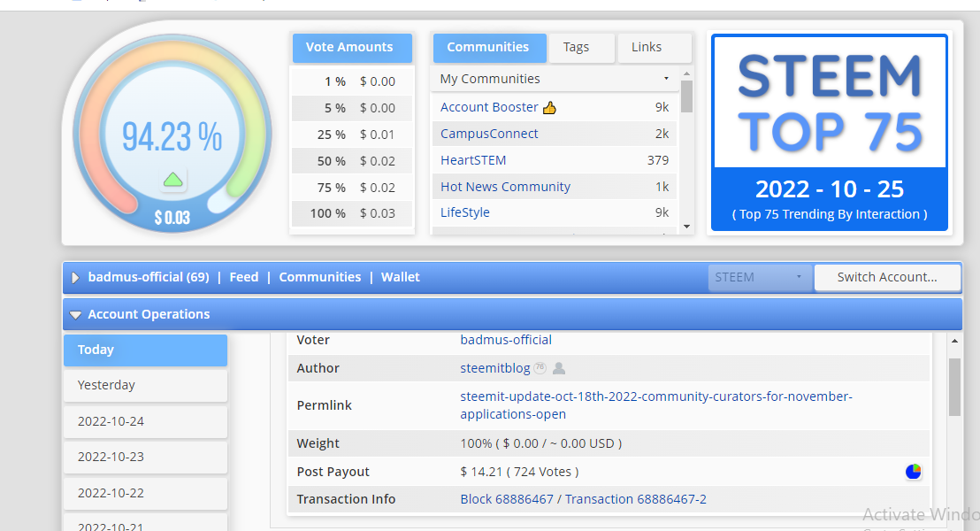
Task: Click the green up-arrow in voting power gauge
Action: pos(173,181)
